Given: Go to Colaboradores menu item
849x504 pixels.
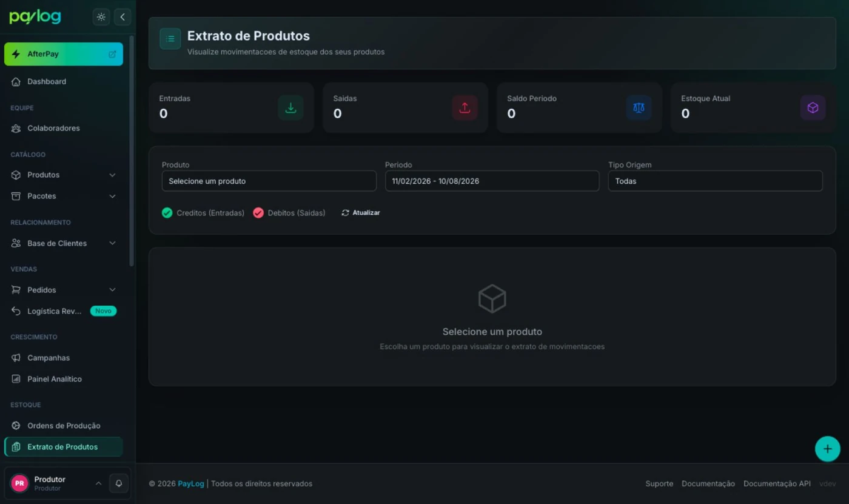Looking at the screenshot, I should tap(64, 129).
